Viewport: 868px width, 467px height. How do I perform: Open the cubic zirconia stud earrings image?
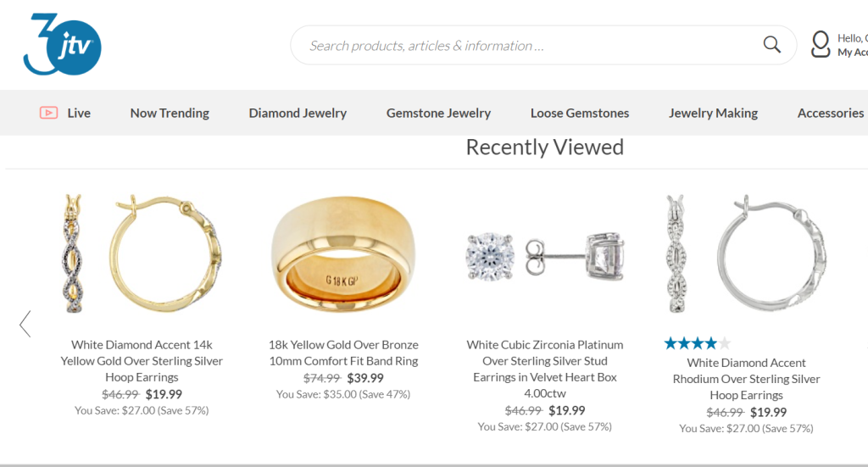(545, 254)
